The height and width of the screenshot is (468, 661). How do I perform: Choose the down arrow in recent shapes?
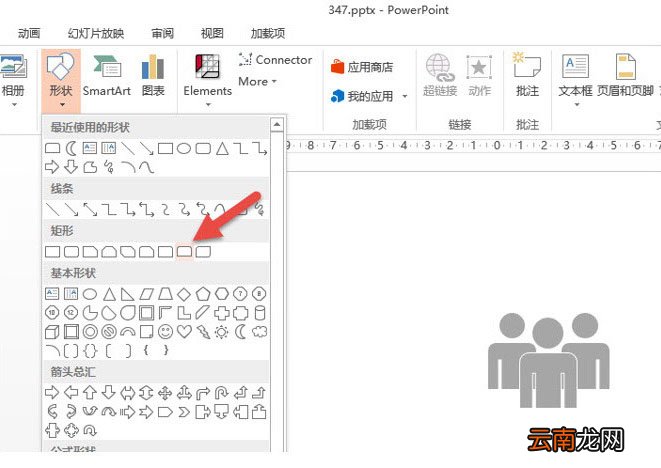point(71,167)
